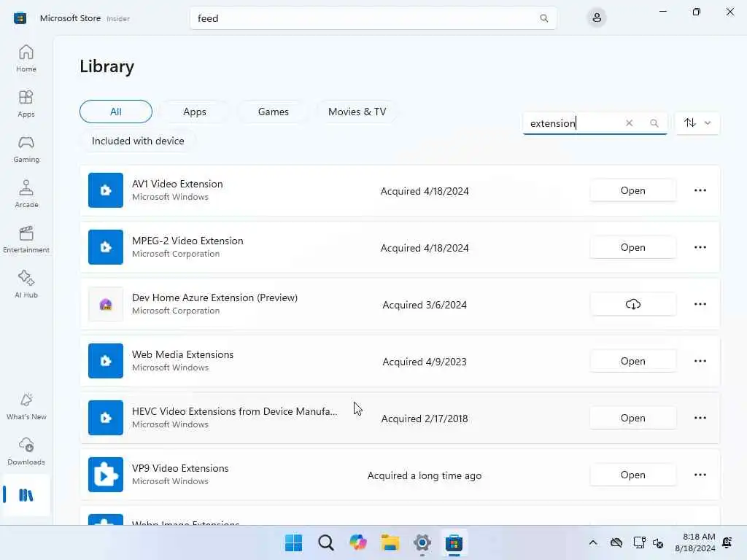The image size is (747, 560).
Task: Open What's New in sidebar
Action: [x=26, y=407]
